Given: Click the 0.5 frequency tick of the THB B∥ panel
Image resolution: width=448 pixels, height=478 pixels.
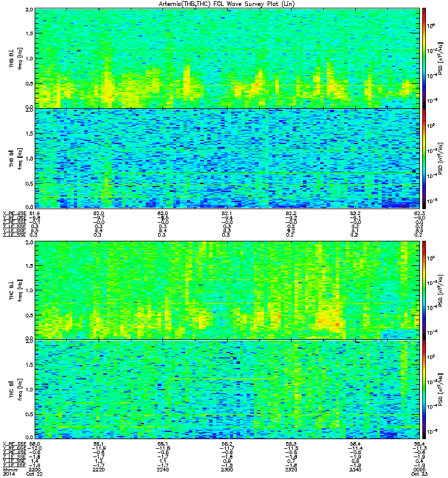Looking at the screenshot, I should coord(29,183).
